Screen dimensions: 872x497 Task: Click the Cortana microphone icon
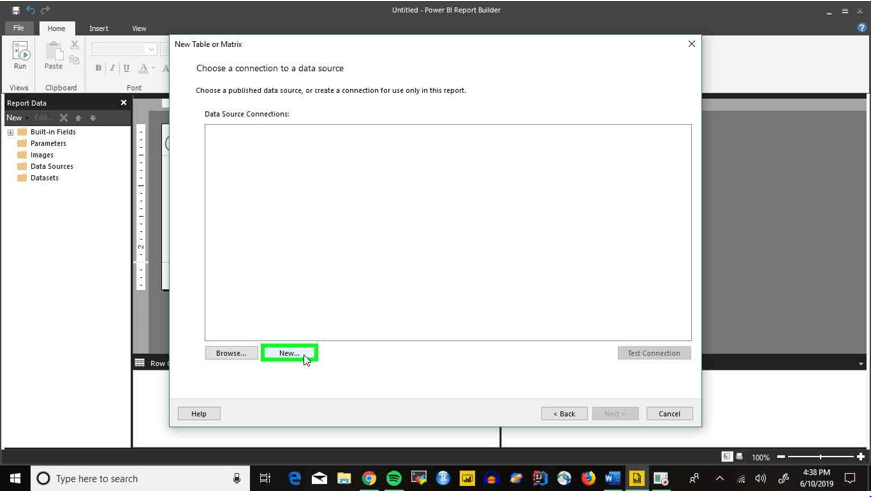pos(236,478)
